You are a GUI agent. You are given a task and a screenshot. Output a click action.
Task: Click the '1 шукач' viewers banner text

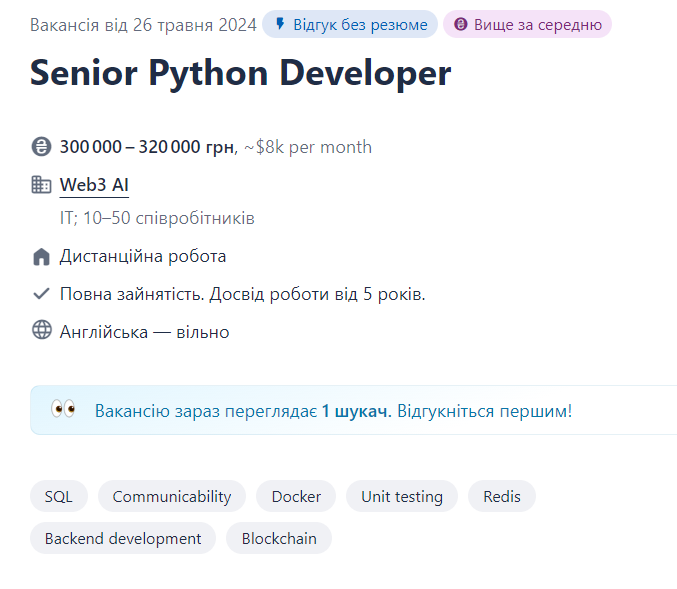click(x=354, y=411)
